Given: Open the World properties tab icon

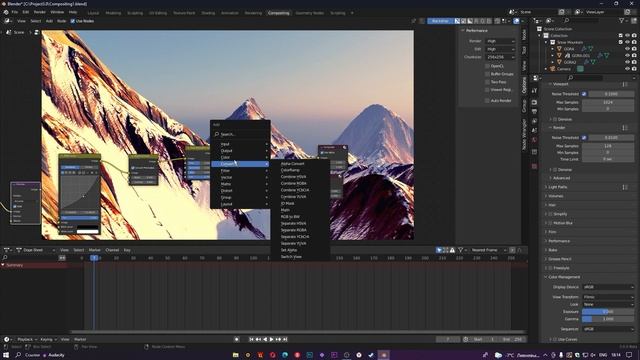Looking at the screenshot, I should (534, 140).
